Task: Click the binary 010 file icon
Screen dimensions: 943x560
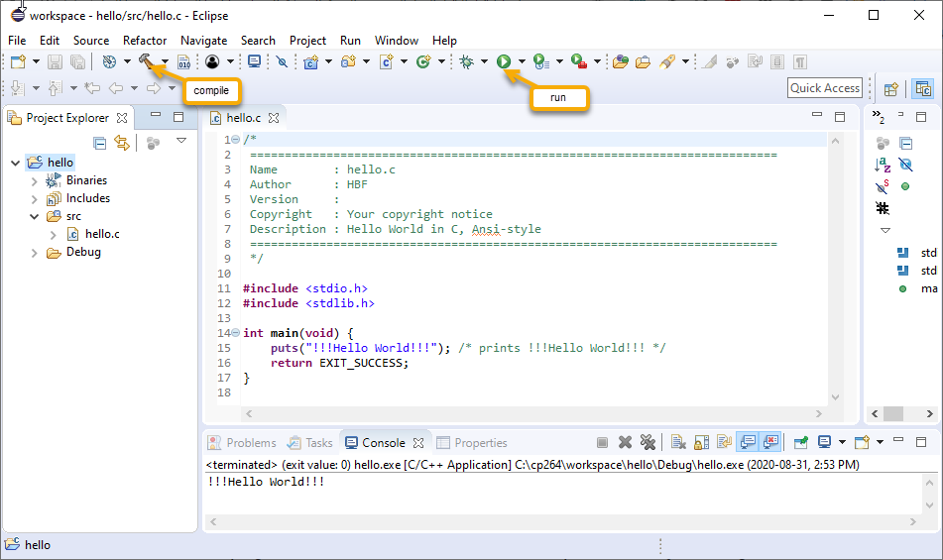Action: click(x=184, y=61)
